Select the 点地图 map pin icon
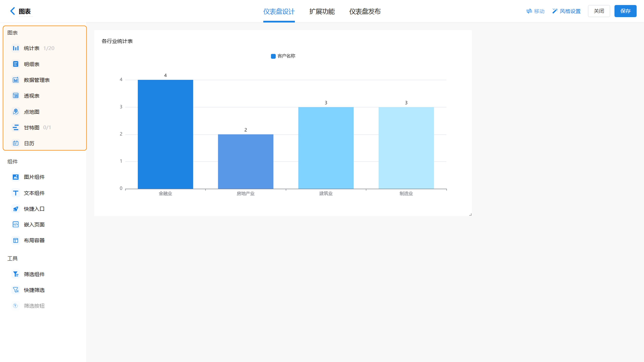The image size is (644, 362). pos(15,112)
